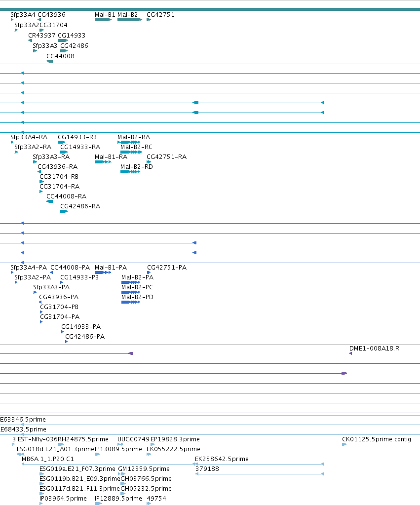Screen dimensions: 420x506
Task: Click protein Sfp33A2-PA
Action: click(16, 282)
